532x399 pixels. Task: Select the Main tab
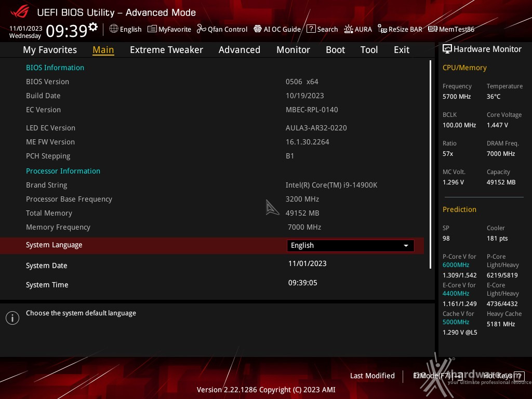(103, 50)
